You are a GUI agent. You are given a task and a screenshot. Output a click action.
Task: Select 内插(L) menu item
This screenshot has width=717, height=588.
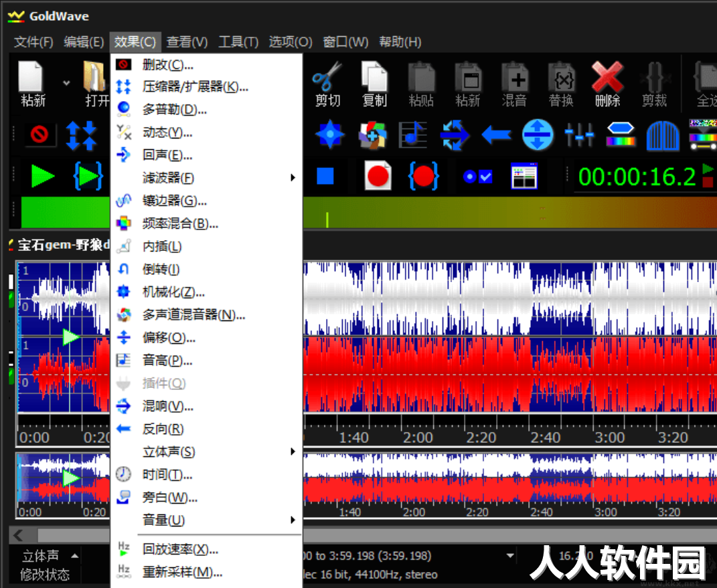click(206, 246)
